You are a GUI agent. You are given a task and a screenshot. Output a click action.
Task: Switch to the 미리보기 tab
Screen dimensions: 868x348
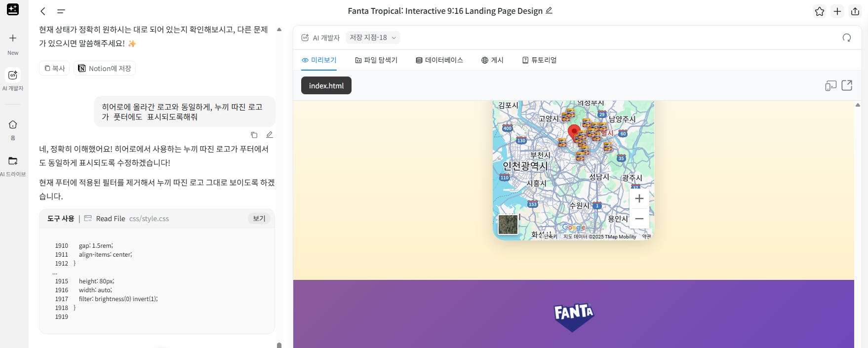tap(319, 60)
